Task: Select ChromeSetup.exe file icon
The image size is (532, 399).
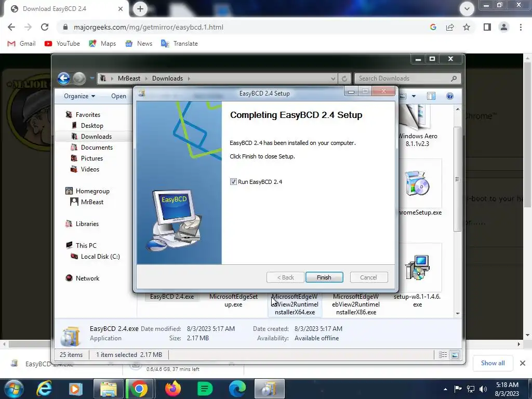Action: pyautogui.click(x=417, y=183)
